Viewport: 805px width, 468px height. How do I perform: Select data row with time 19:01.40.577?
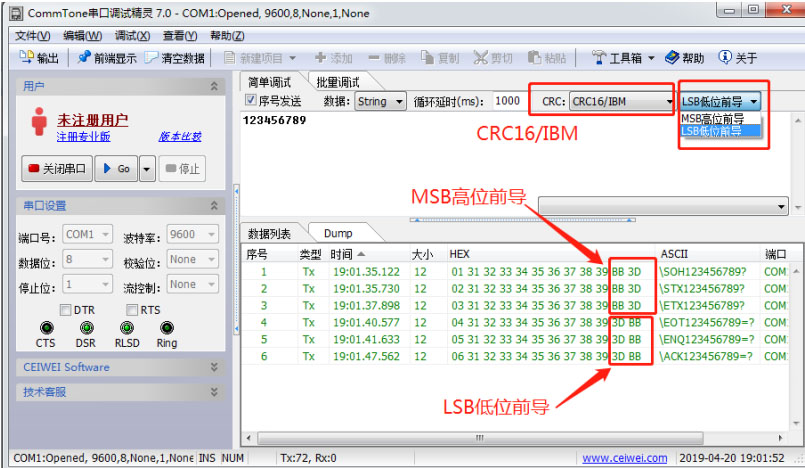(514, 322)
